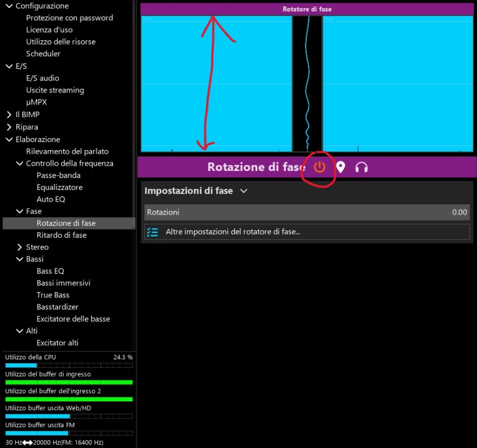
Task: Open Licenza d'uso page
Action: coord(50,30)
